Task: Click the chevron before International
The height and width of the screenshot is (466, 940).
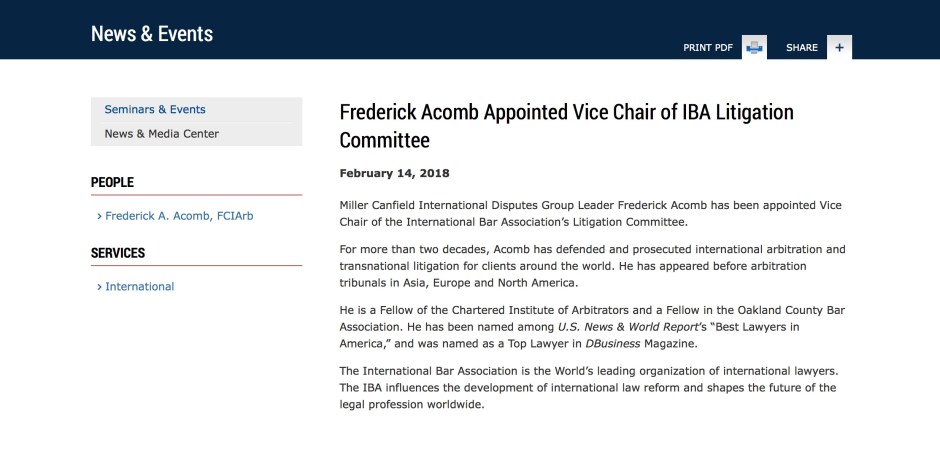Action: point(100,287)
